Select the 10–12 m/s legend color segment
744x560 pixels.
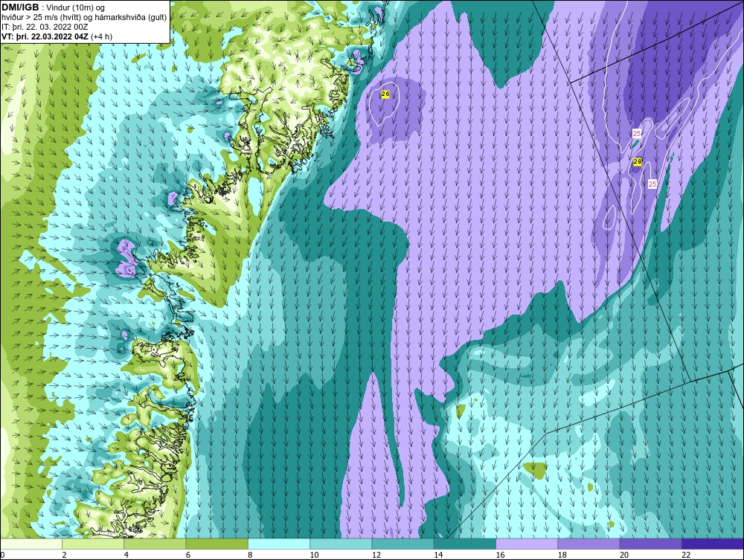[341, 544]
